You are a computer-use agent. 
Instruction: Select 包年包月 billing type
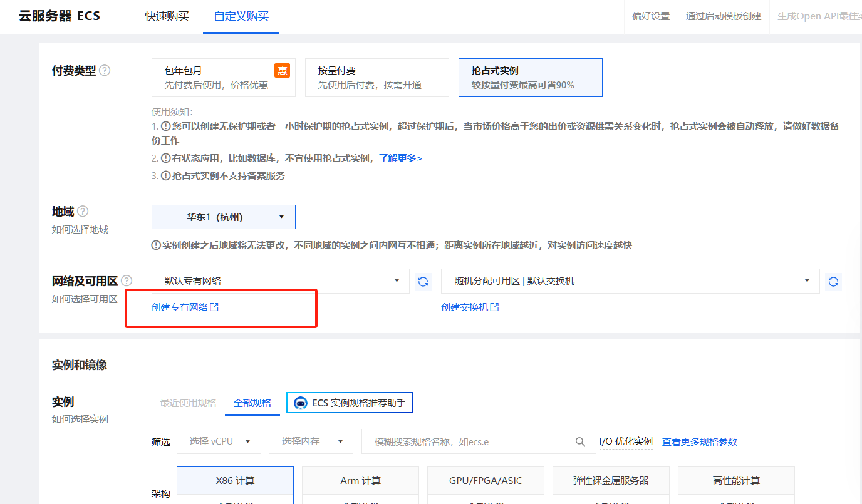(224, 78)
